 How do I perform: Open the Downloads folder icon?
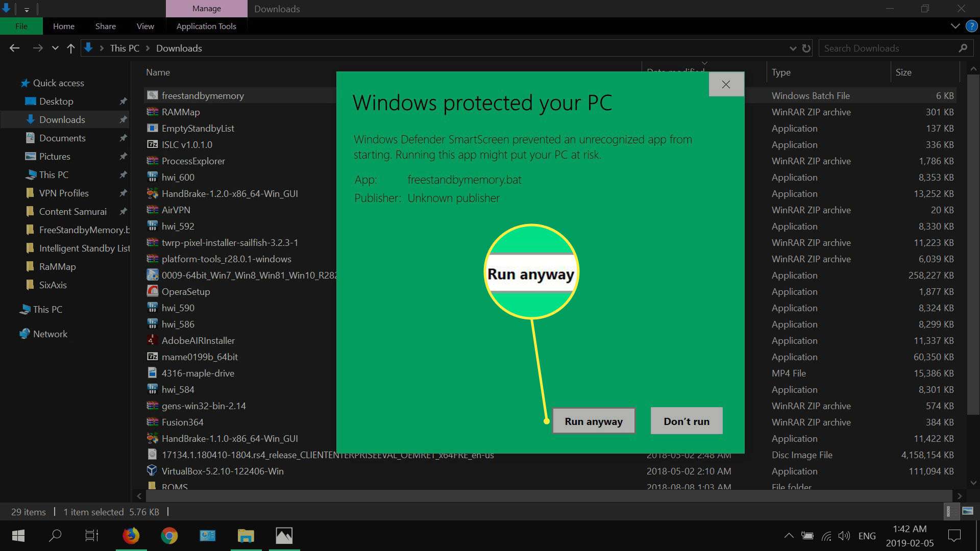coord(32,120)
